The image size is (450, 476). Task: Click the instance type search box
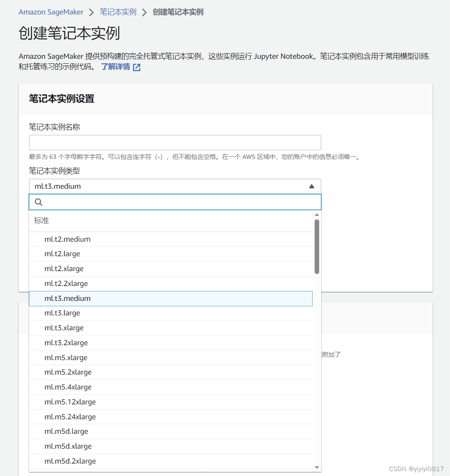(x=175, y=202)
